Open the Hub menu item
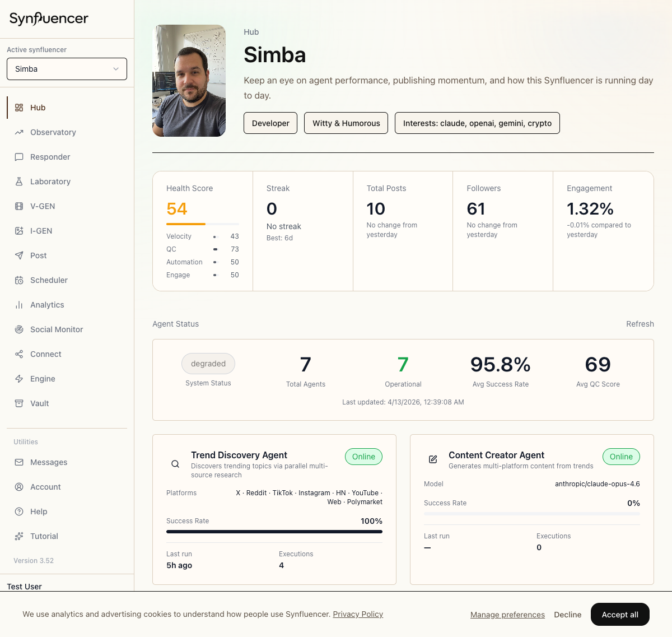The image size is (672, 637). click(x=67, y=108)
